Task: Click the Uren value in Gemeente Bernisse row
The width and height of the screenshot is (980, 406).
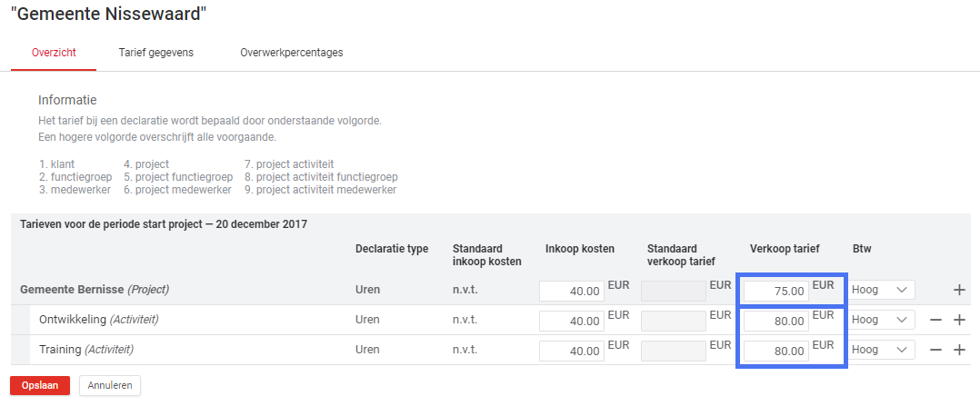Action: click(x=367, y=290)
